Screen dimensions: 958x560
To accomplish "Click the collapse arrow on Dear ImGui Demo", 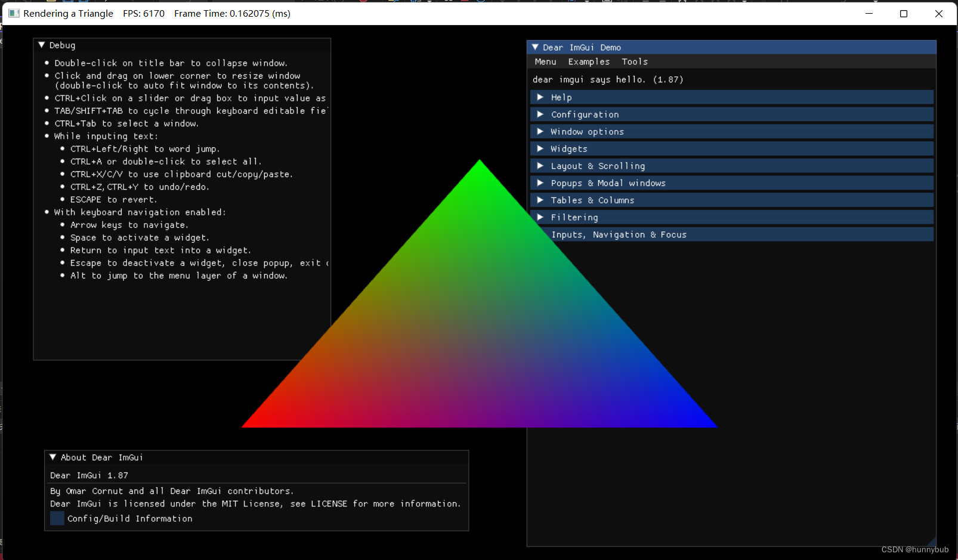I will click(x=535, y=47).
